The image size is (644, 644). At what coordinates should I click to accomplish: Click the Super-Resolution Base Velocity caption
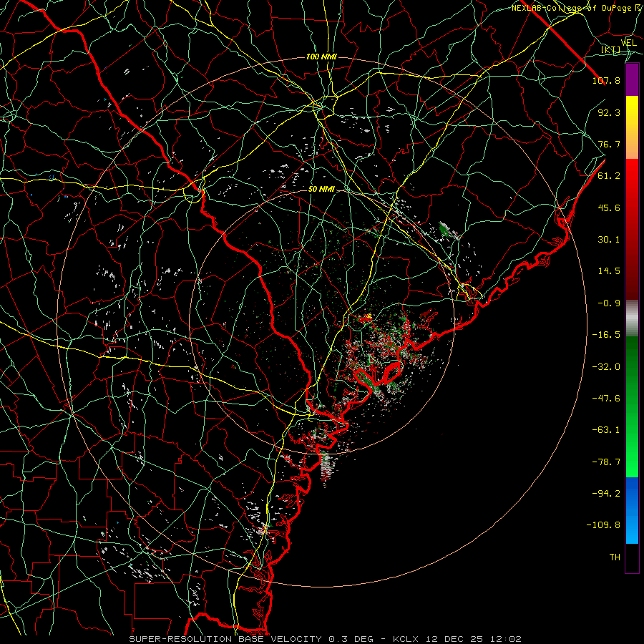tap(326, 639)
